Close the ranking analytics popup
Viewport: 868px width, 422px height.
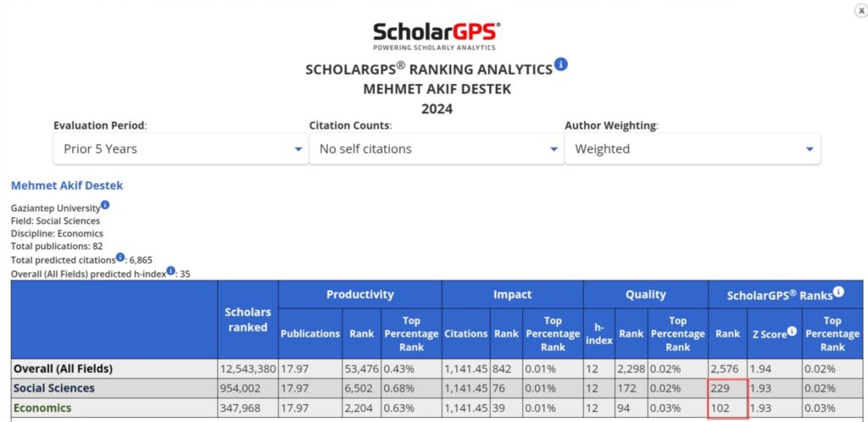click(x=860, y=9)
